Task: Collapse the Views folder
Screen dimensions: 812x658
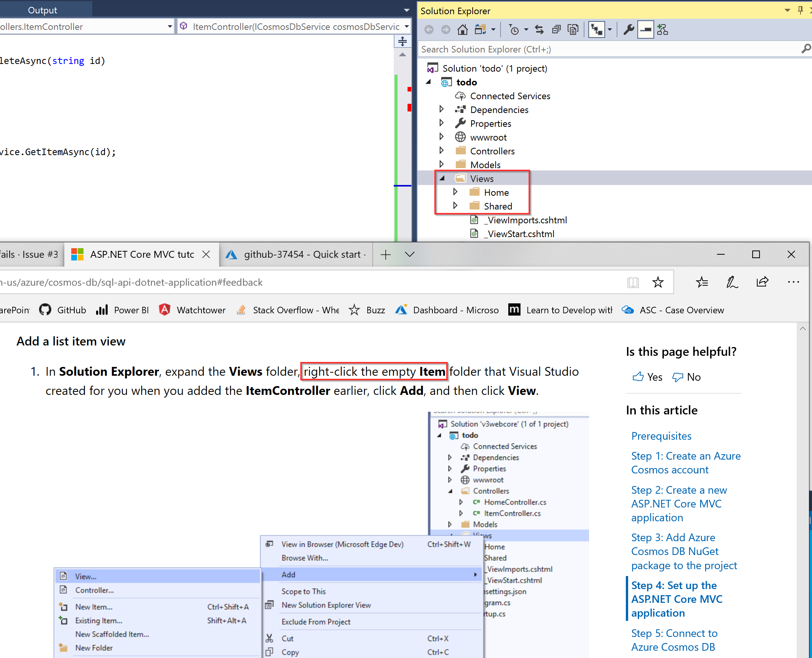Action: point(442,178)
